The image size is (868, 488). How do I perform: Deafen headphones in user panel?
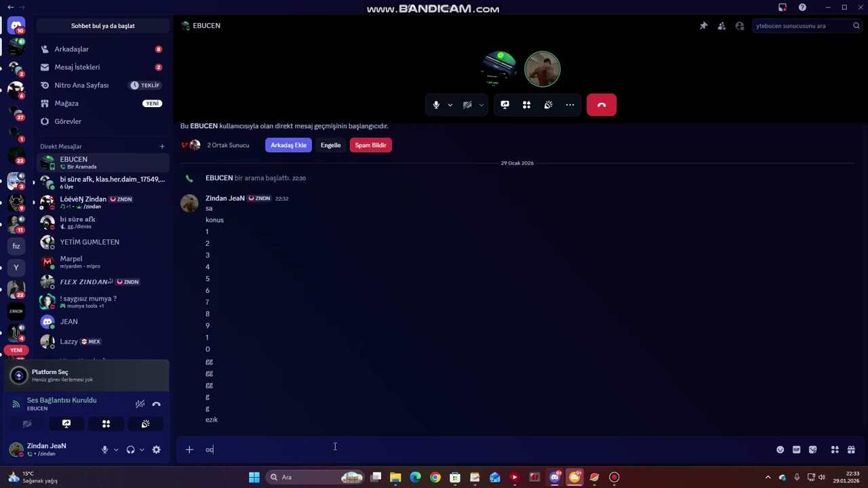[130, 449]
